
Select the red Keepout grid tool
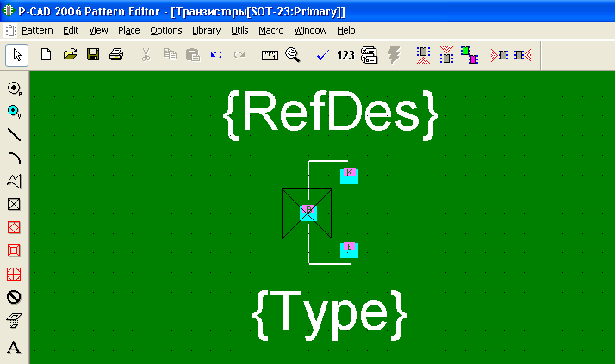14,274
